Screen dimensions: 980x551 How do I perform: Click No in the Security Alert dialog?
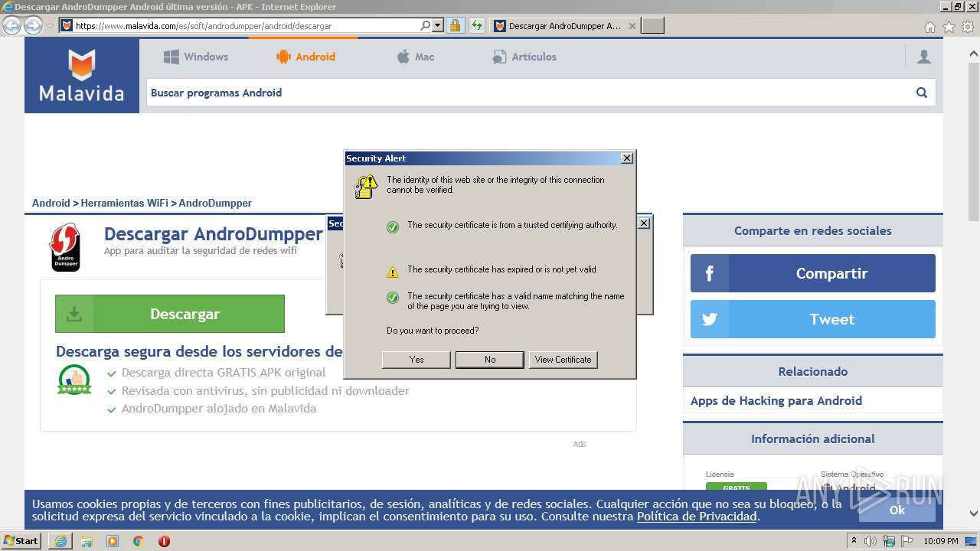(x=490, y=360)
